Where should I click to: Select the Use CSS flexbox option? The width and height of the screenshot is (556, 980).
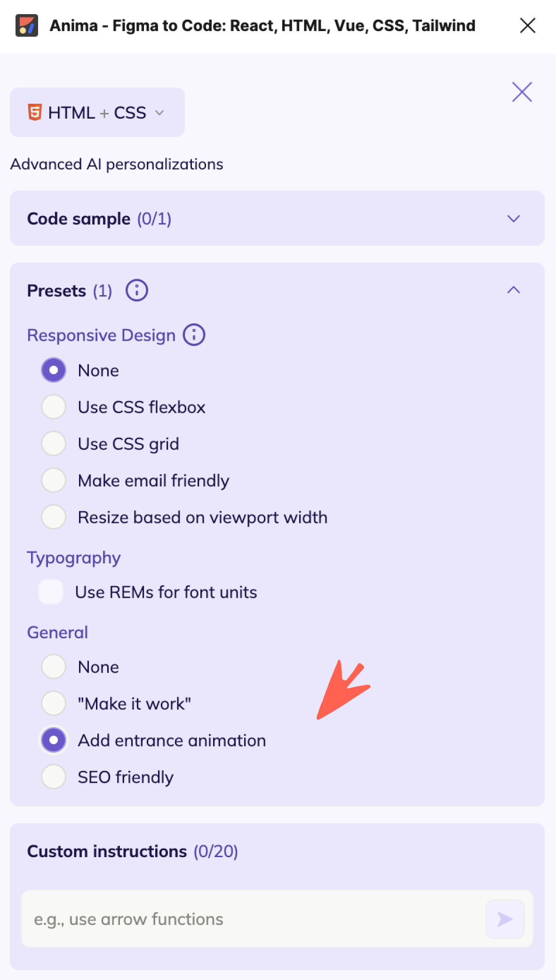click(53, 407)
